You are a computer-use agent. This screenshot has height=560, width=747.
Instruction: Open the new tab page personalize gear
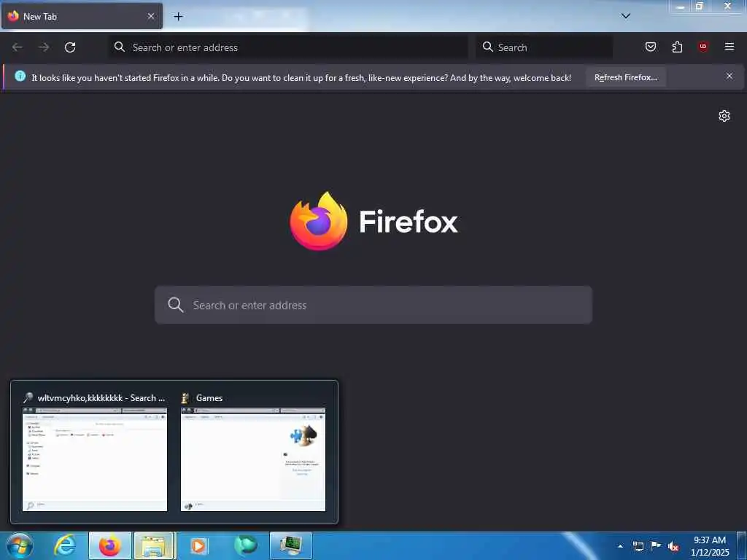click(x=724, y=116)
